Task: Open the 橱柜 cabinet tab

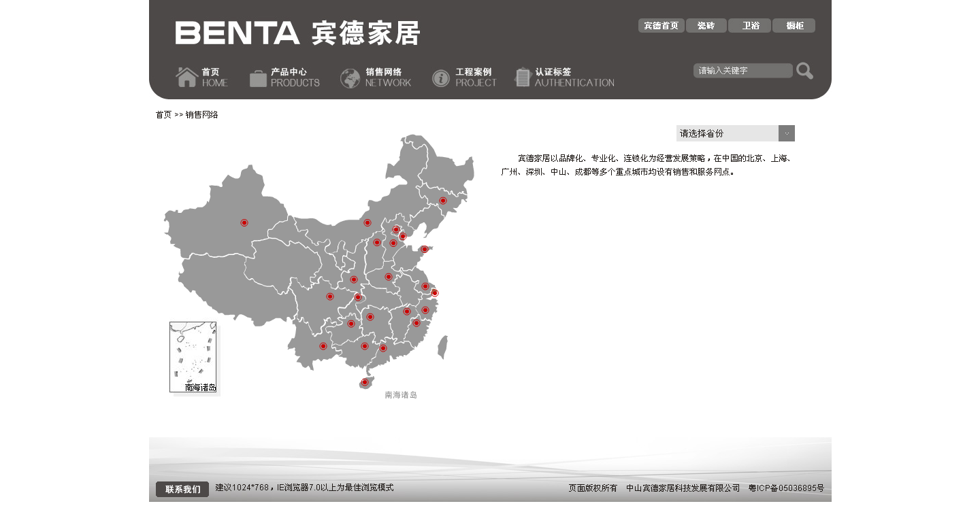Action: (x=794, y=26)
